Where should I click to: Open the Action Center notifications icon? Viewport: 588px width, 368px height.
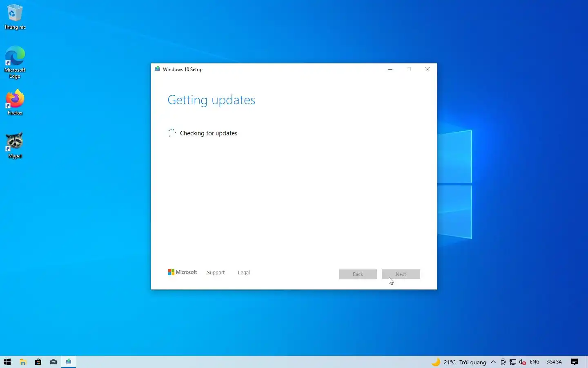575,362
